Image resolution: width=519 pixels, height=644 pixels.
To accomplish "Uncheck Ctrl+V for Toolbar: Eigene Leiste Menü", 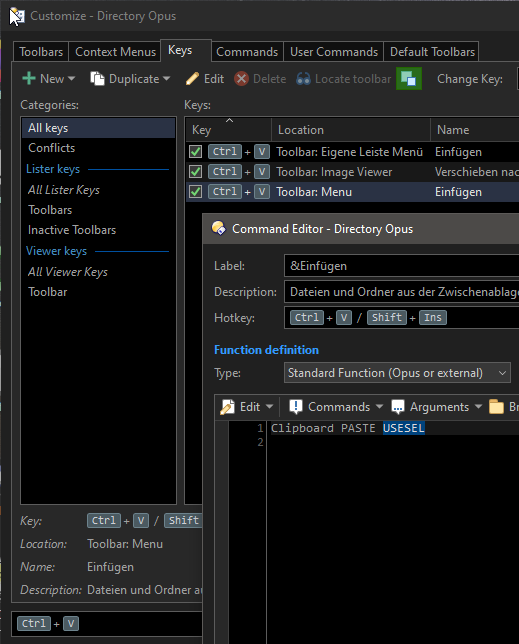I will coord(195,152).
